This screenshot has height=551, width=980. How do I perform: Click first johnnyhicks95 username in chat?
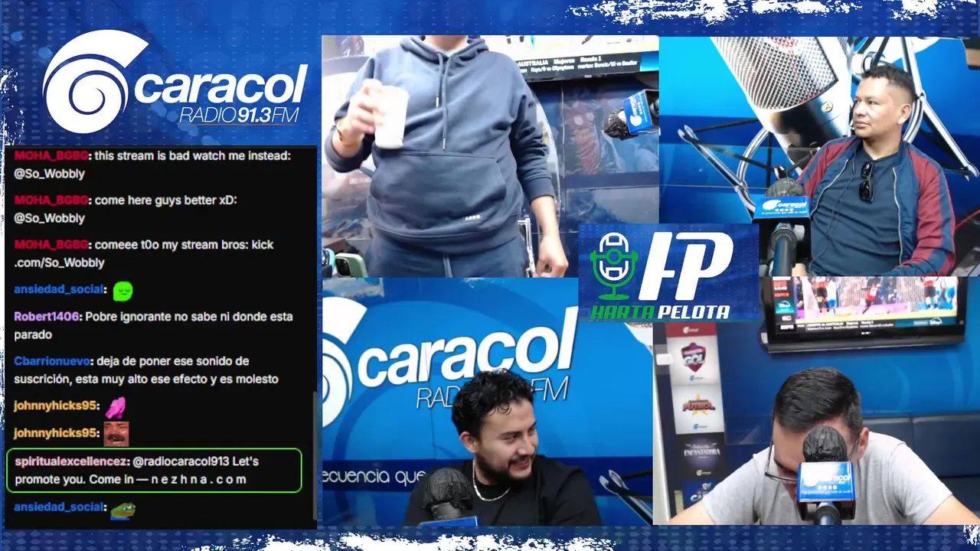point(55,406)
